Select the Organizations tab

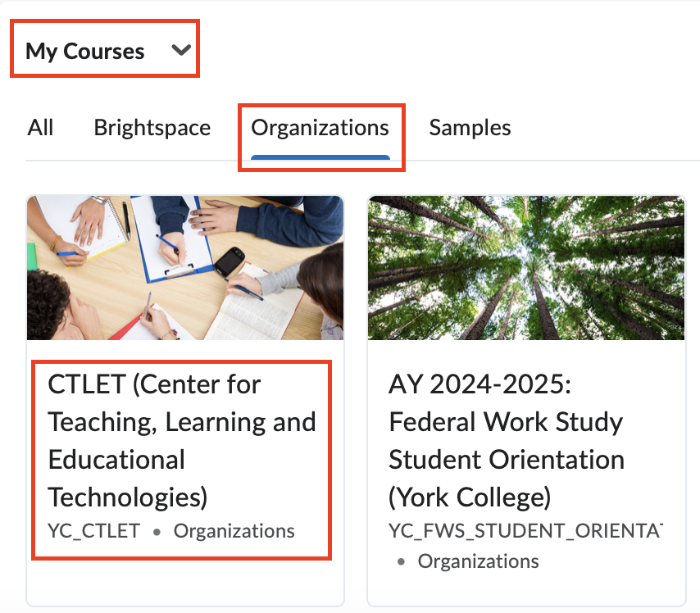click(320, 128)
